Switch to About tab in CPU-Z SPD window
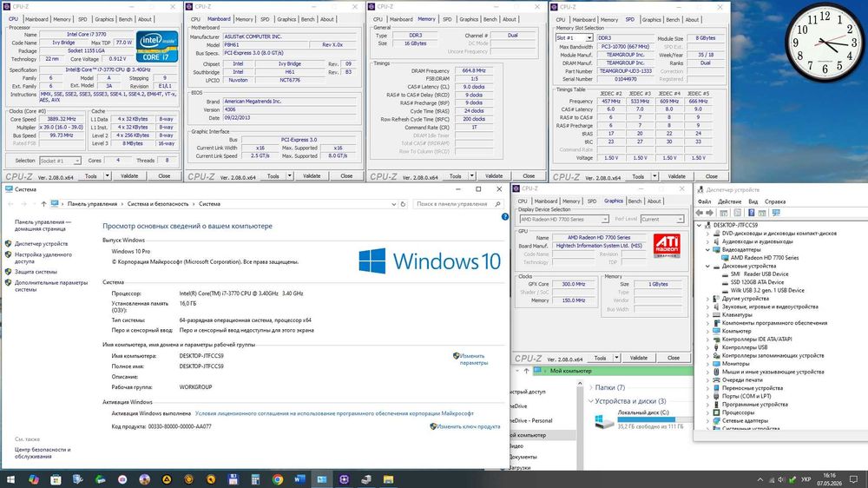Image resolution: width=868 pixels, height=488 pixels. pyautogui.click(x=692, y=19)
